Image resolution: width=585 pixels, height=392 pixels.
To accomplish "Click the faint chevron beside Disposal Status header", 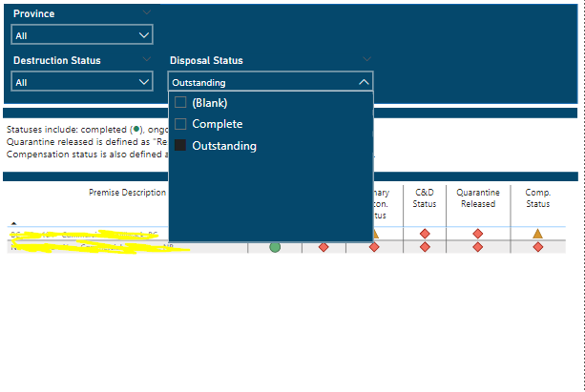I will click(x=366, y=59).
